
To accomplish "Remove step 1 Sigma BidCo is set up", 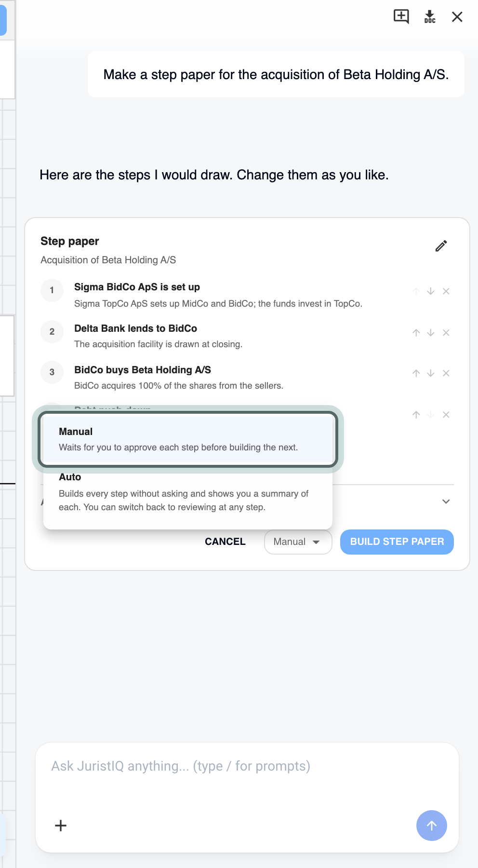I will 446,291.
